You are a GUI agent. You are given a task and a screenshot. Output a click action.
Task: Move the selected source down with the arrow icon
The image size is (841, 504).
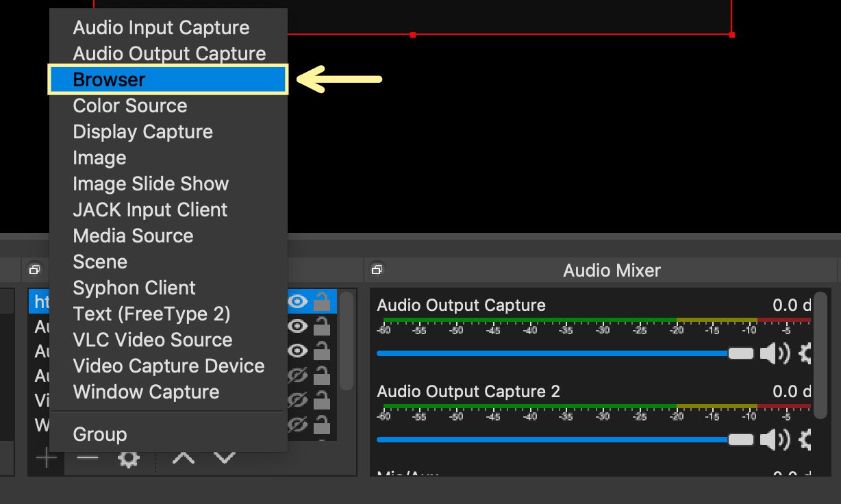(224, 458)
